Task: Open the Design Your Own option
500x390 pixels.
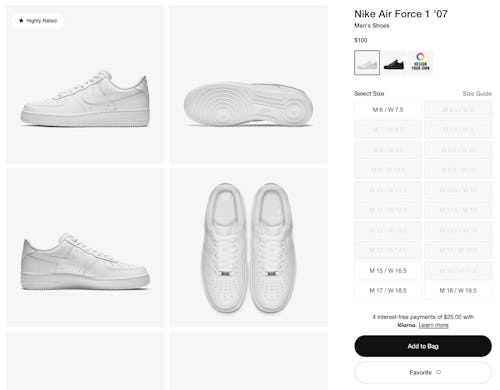Action: [420, 62]
